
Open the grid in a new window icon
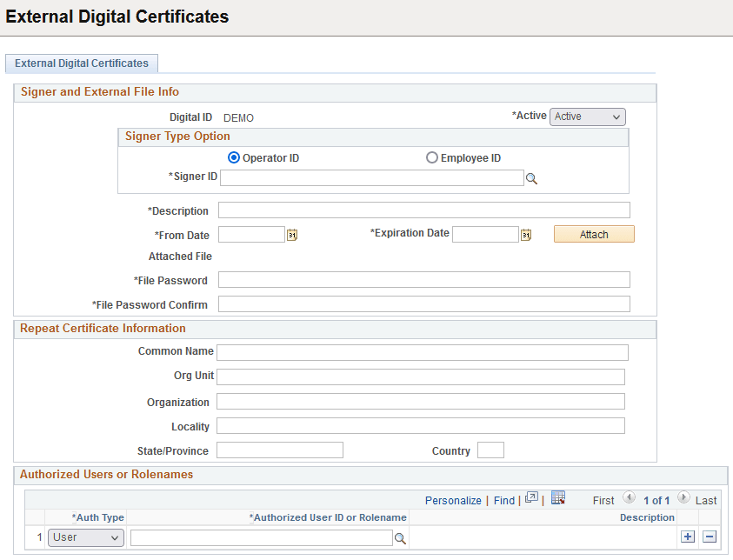tap(531, 499)
